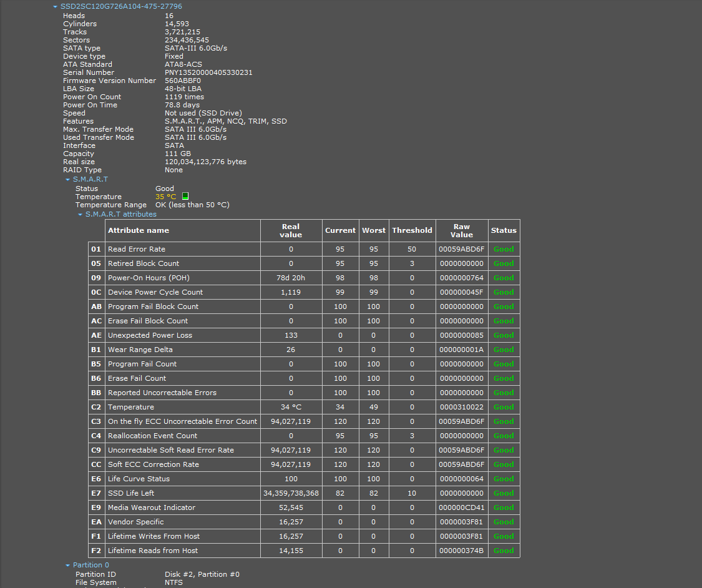Screen dimensions: 702x588
Task: Select the Worst column header
Action: (374, 230)
